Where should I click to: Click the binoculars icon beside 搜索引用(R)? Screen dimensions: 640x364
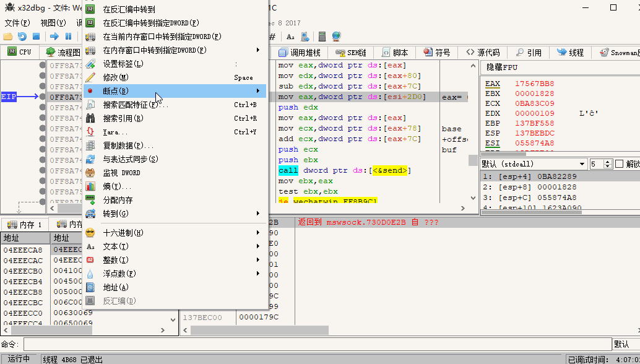[x=90, y=118]
